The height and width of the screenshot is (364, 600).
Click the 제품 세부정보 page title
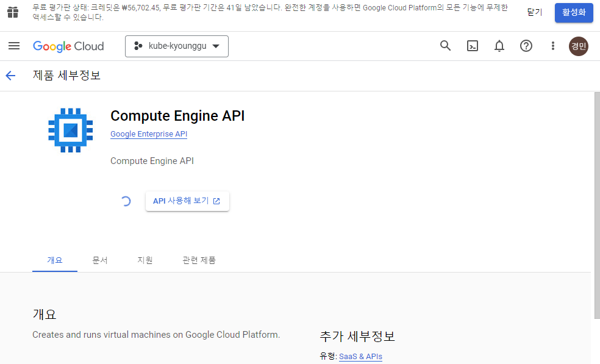click(66, 76)
